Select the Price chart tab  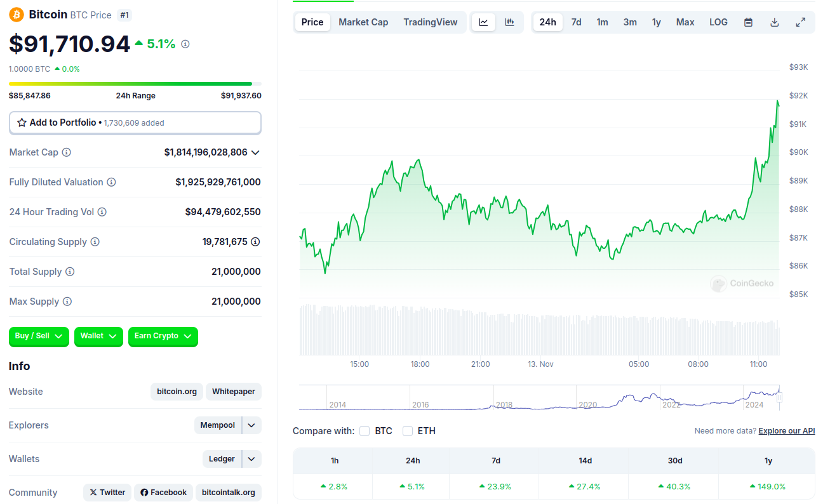coord(312,22)
